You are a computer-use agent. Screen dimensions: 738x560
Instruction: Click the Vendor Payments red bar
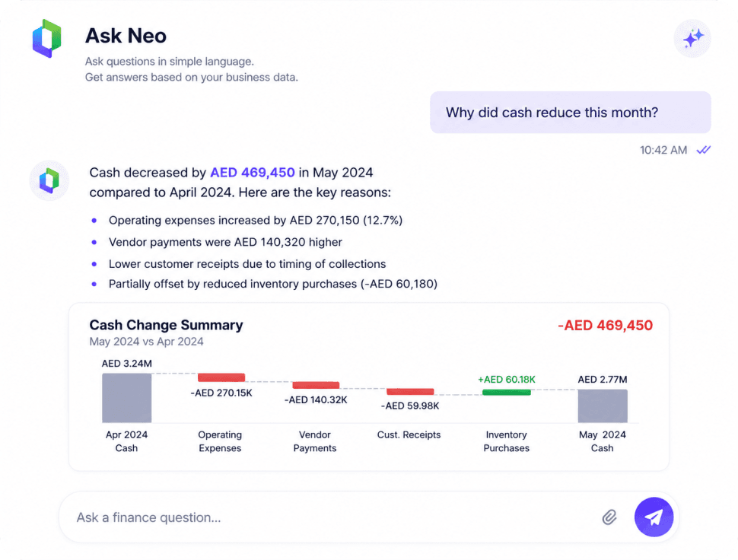316,385
